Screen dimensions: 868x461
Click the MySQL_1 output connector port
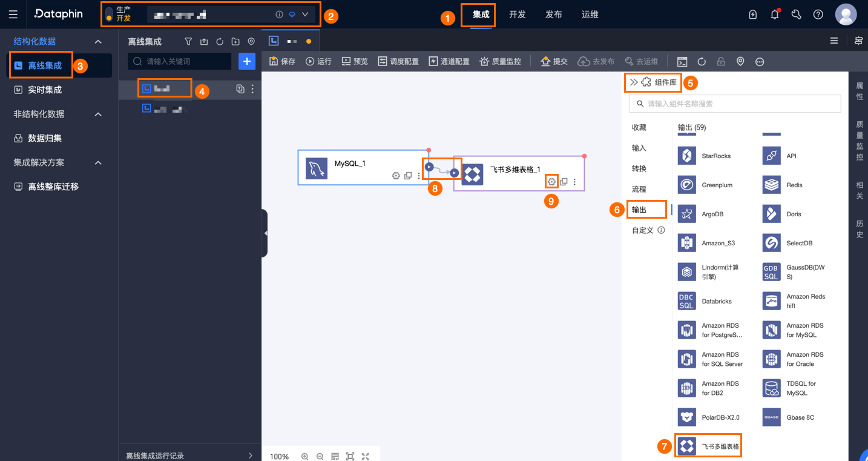point(429,167)
